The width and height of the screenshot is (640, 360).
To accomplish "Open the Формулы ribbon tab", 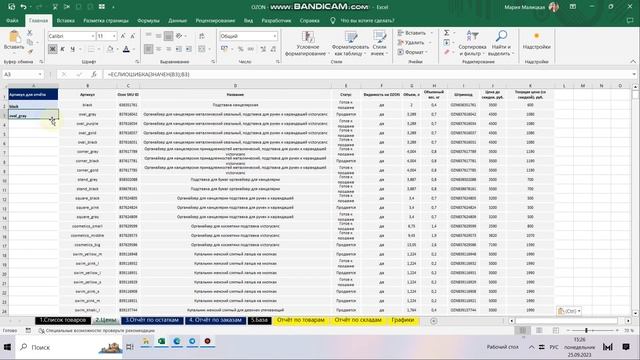I will pos(148,20).
